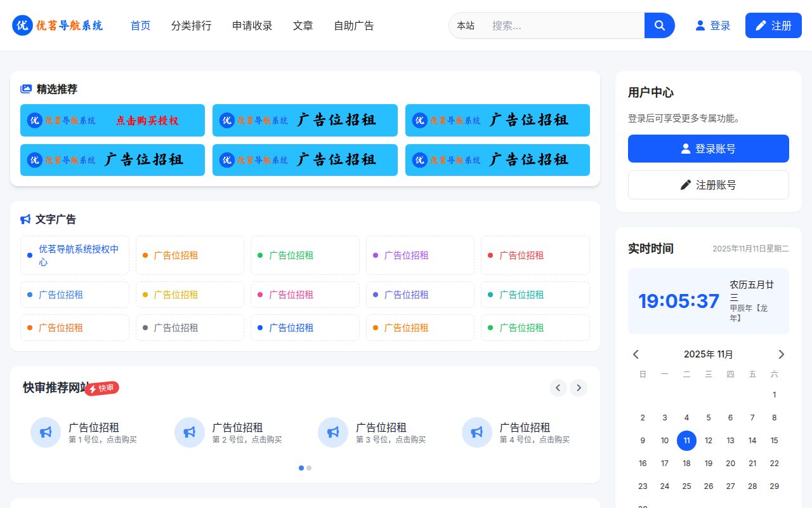Image resolution: width=812 pixels, height=508 pixels.
Task: Click the megaphone icon beside 文字广告
Action: click(x=25, y=218)
